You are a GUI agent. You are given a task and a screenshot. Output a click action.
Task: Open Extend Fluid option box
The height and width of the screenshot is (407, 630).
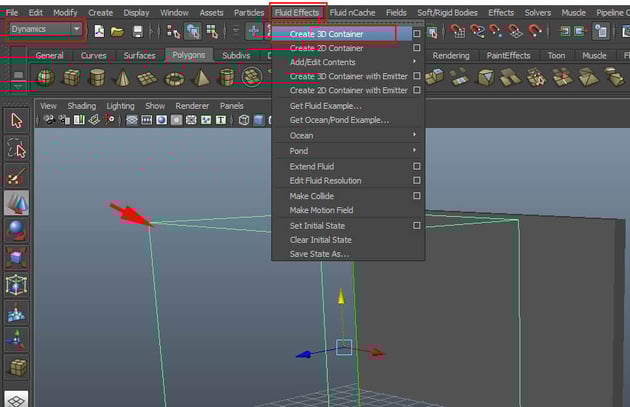click(416, 166)
